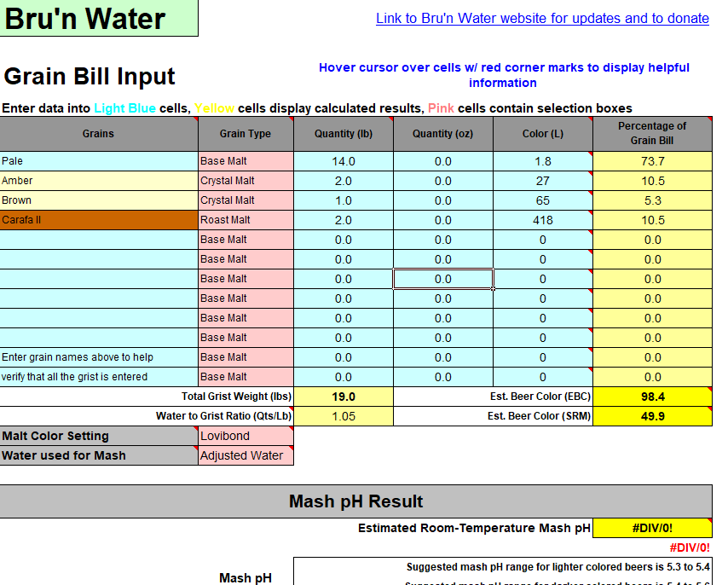The width and height of the screenshot is (728, 585).
Task: Click the Grains column header
Action: tap(99, 134)
